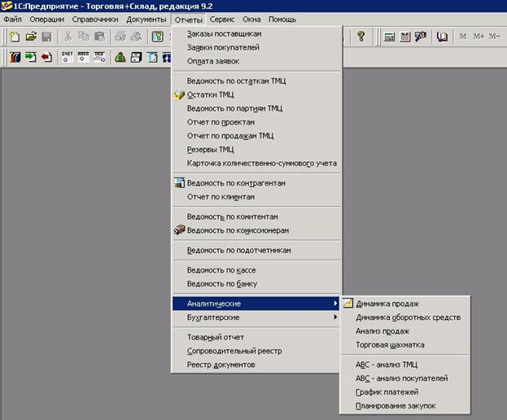
Task: Select Ведомость по кассе
Action: point(221,270)
